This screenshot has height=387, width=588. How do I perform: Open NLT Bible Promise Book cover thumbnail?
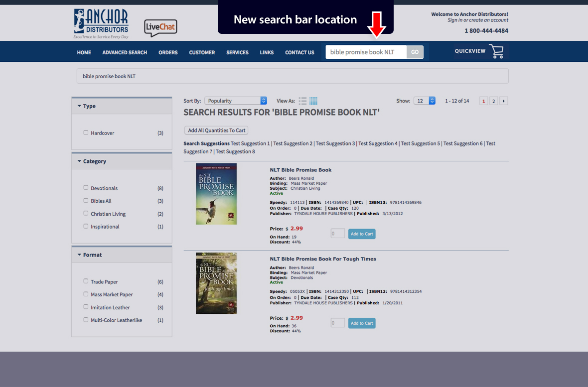(216, 194)
